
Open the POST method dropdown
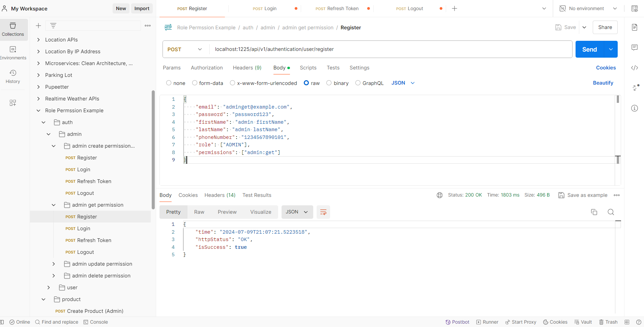(185, 49)
